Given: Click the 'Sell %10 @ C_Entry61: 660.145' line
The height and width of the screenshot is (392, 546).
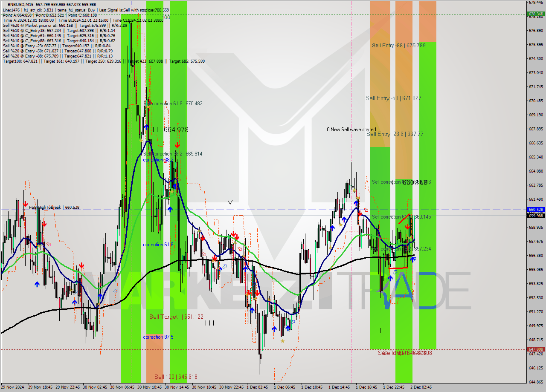Looking at the screenshot, I should tap(59, 36).
